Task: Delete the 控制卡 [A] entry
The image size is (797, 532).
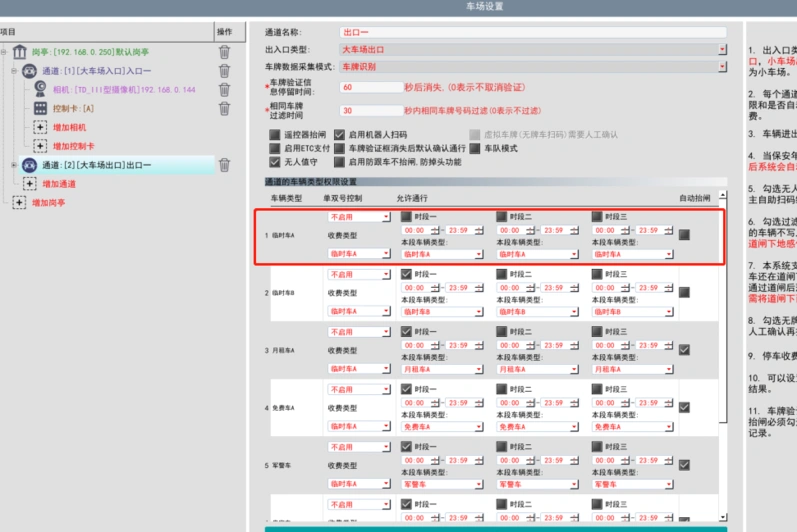Action: pos(224,108)
